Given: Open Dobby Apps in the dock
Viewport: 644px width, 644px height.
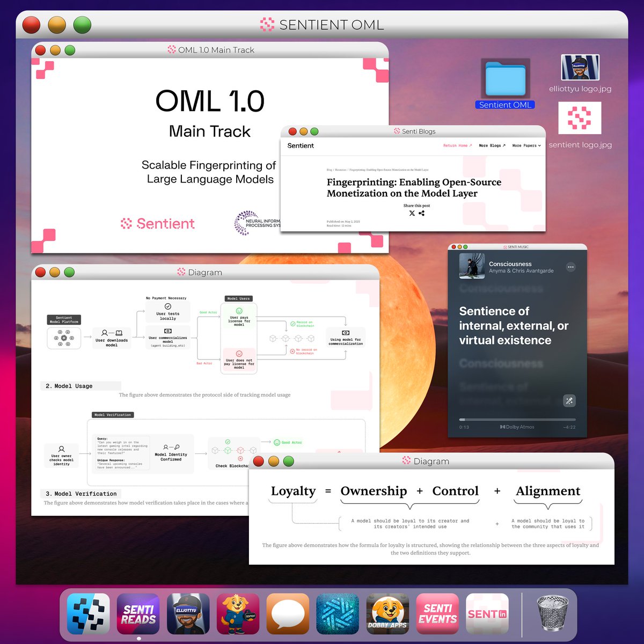Looking at the screenshot, I should (387, 614).
